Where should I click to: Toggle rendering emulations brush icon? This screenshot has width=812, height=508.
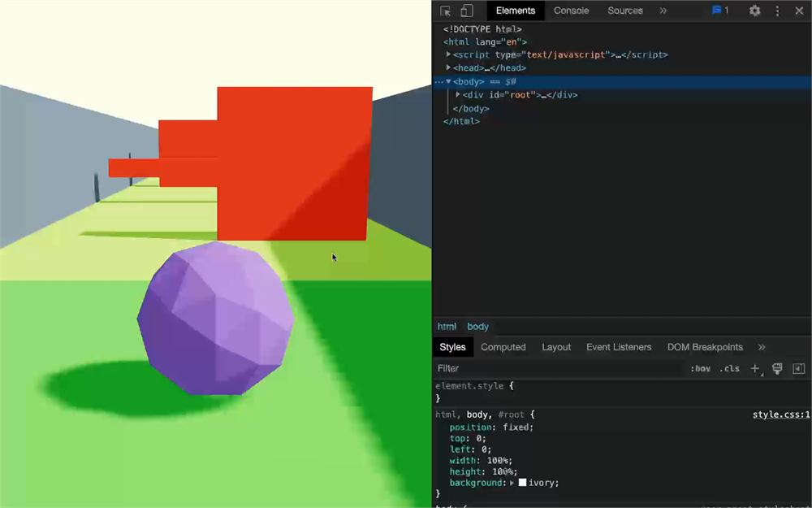(x=777, y=368)
